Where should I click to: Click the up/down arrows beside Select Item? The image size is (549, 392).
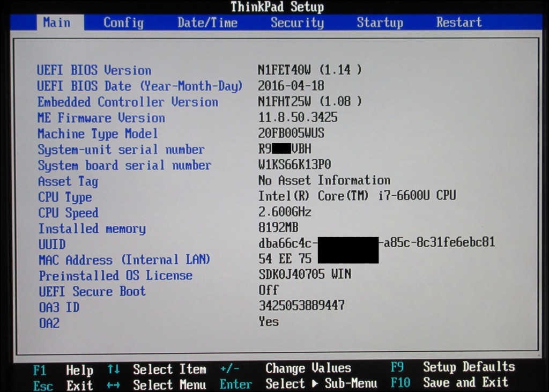click(x=114, y=369)
